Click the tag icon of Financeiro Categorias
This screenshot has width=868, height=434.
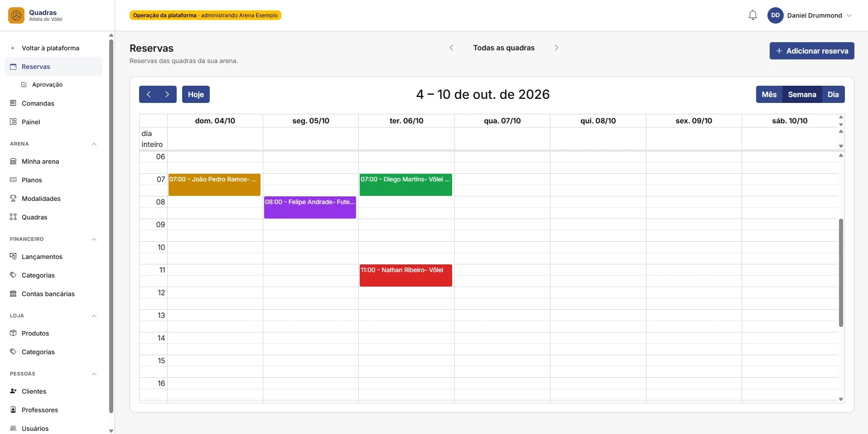pyautogui.click(x=13, y=275)
